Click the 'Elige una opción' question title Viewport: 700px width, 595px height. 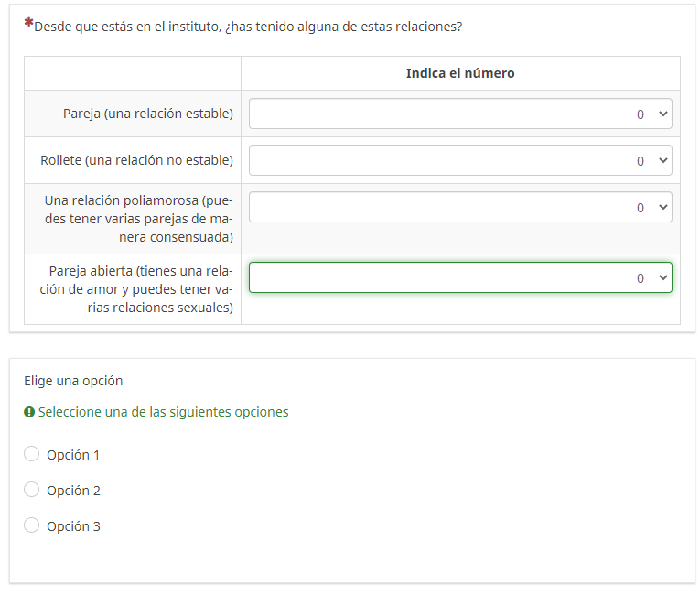point(73,381)
